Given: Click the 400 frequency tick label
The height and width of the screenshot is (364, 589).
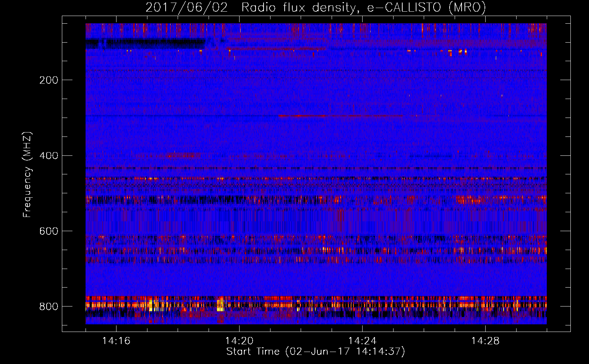Looking at the screenshot, I should [49, 156].
